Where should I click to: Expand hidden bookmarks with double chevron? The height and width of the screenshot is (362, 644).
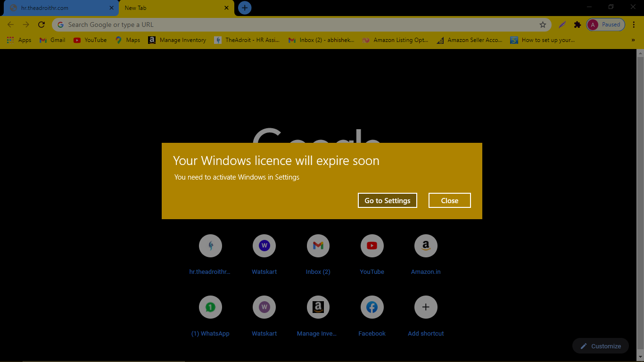633,40
